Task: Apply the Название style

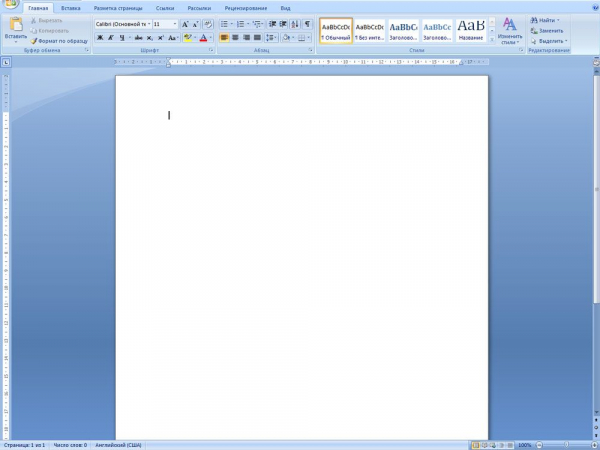Action: 471,31
